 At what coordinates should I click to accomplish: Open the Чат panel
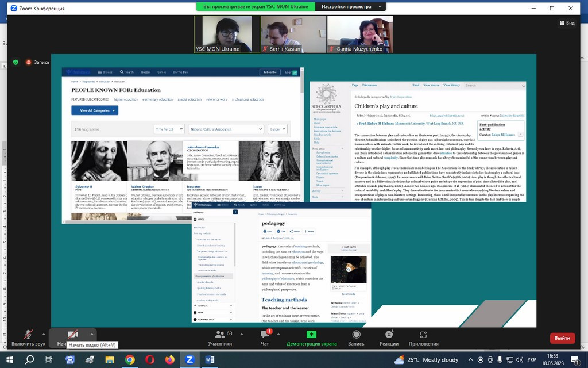tap(265, 338)
